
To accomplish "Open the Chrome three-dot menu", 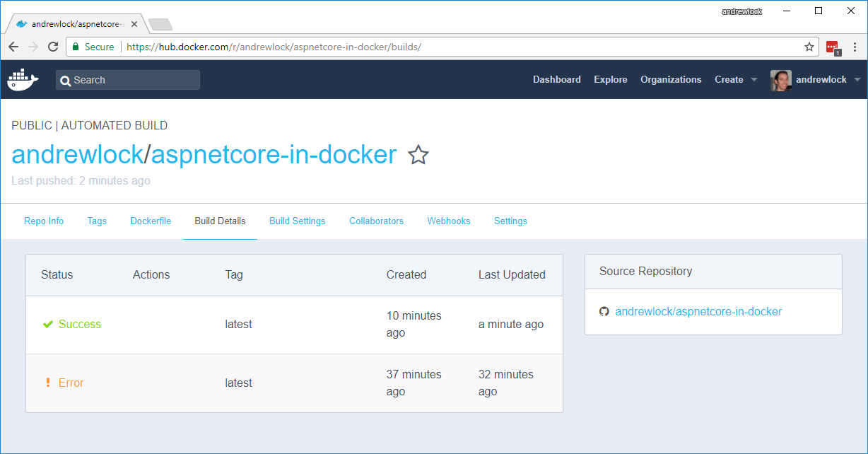I will (x=855, y=47).
